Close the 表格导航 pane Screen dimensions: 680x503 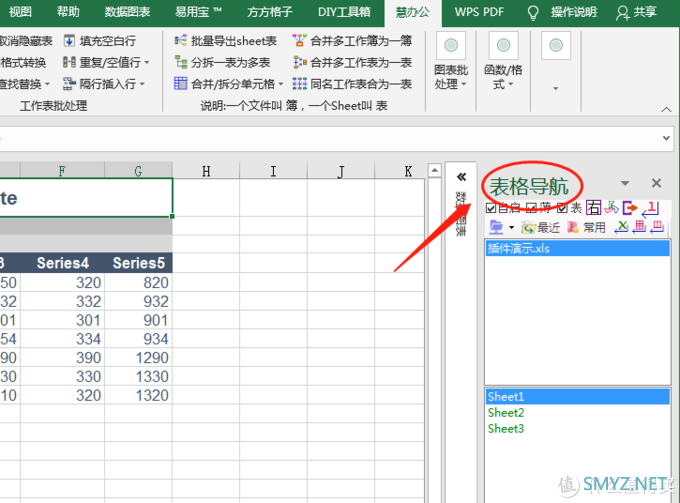(656, 183)
